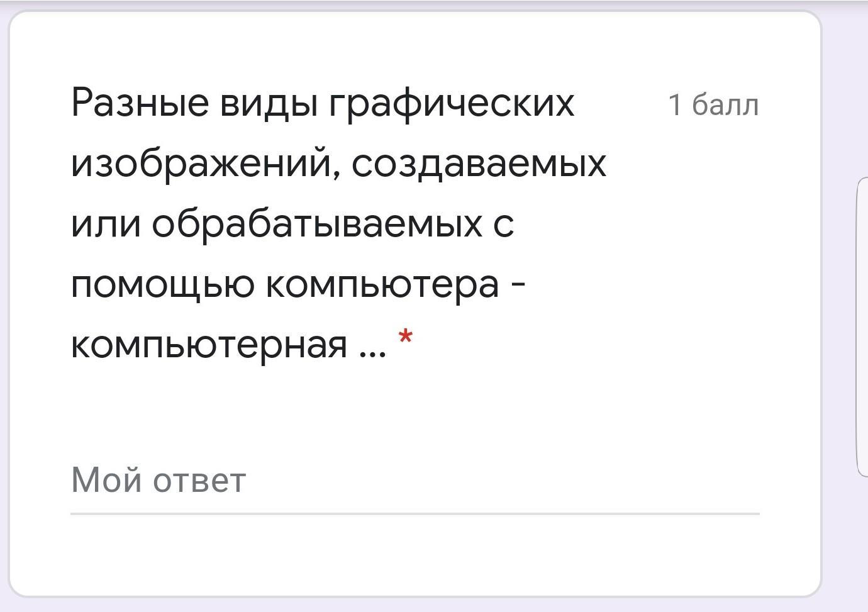This screenshot has height=612, width=868.
Task: Click the "1 балл" points label
Action: pyautogui.click(x=713, y=105)
